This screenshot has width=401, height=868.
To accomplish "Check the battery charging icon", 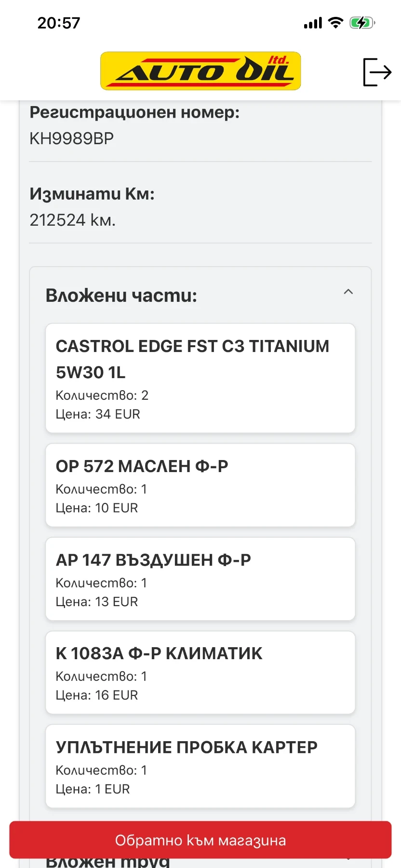I will coord(362,23).
